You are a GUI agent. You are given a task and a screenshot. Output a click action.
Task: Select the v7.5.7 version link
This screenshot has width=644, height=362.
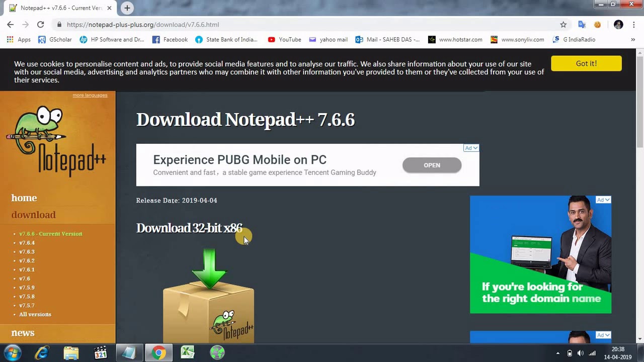[27, 306]
